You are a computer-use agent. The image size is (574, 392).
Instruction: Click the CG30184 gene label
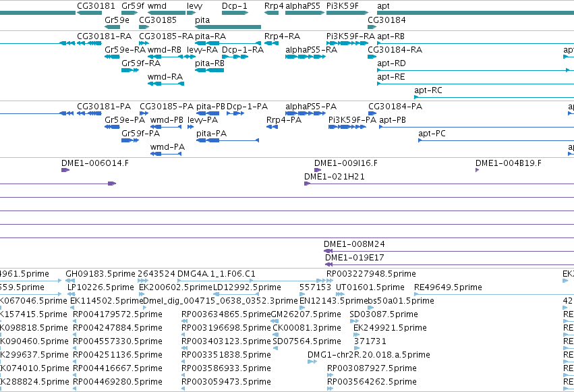tap(386, 20)
